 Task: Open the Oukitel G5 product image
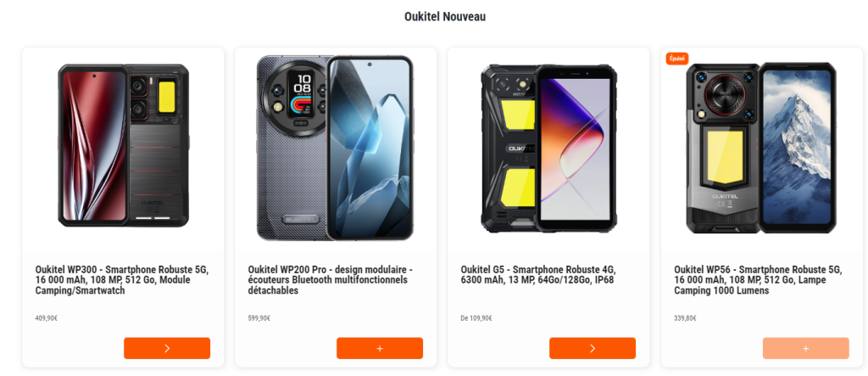point(548,149)
